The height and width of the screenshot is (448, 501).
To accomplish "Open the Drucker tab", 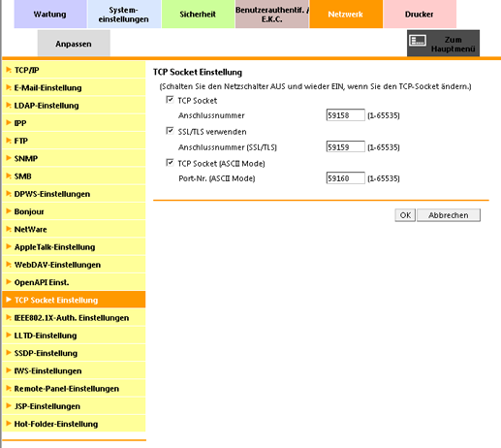I will (420, 15).
